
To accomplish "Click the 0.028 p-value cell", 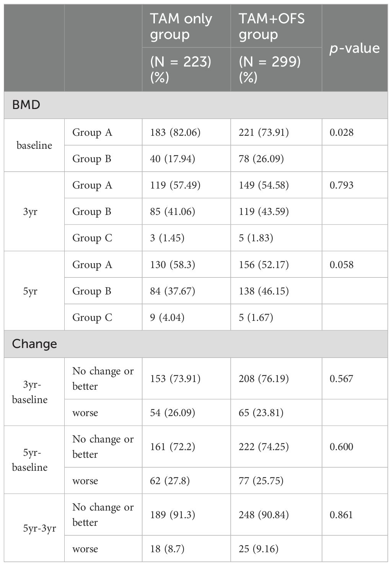I will [342, 132].
